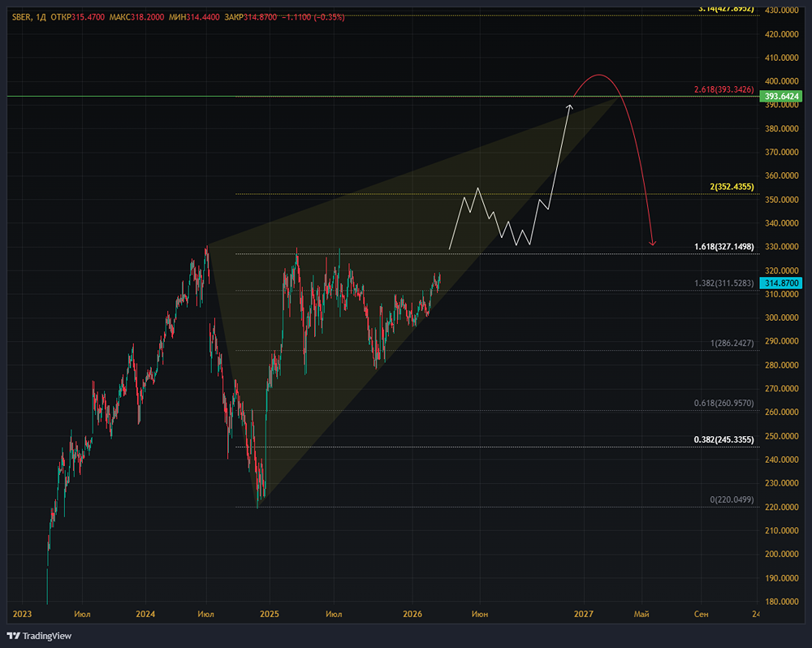The image size is (812, 648).
Task: Click the 420.0000 price axis label
Action: (x=781, y=34)
